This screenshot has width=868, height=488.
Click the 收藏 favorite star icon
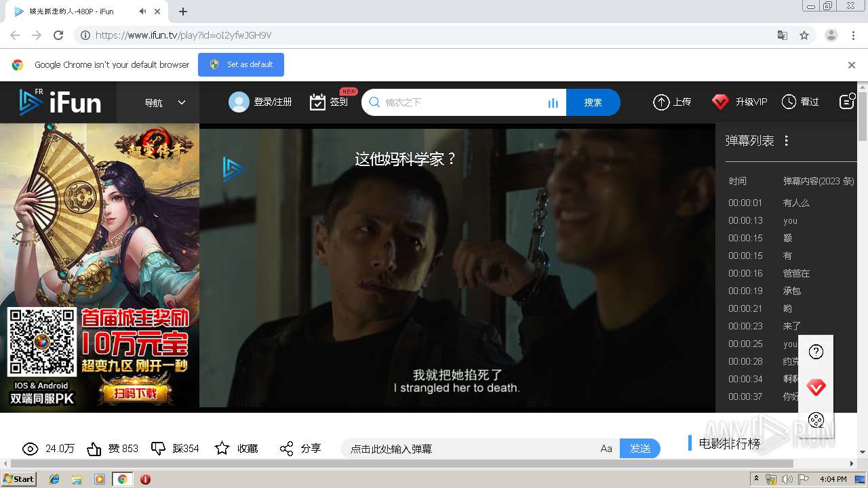pyautogui.click(x=222, y=449)
